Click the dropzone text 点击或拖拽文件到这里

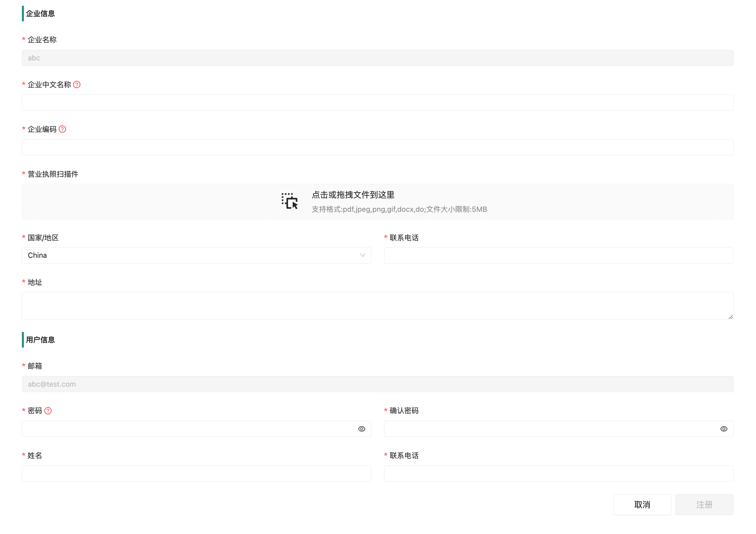click(353, 195)
